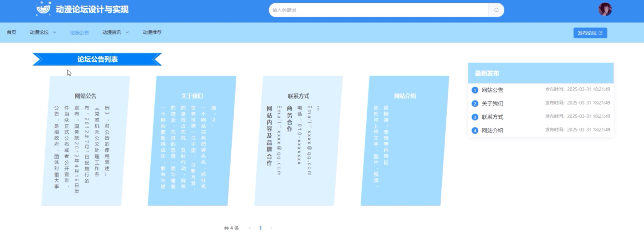Click the search magnifier icon
The image size is (644, 239).
coord(496,10)
